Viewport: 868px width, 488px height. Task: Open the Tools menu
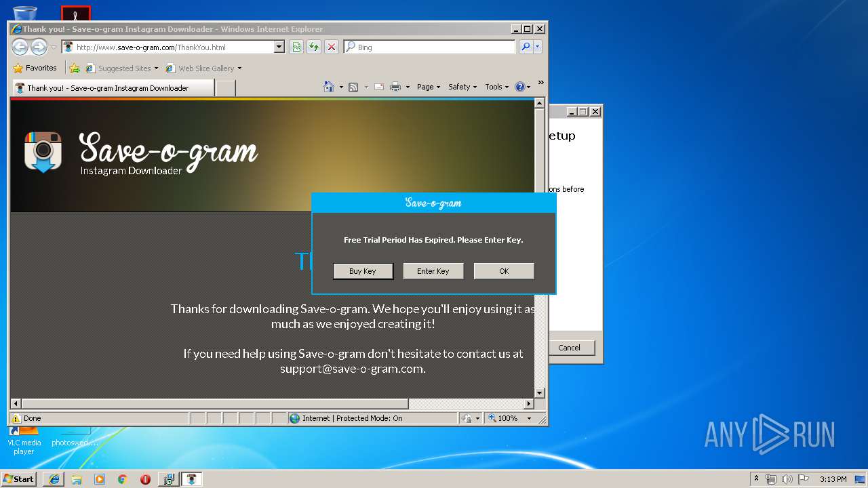(x=496, y=87)
